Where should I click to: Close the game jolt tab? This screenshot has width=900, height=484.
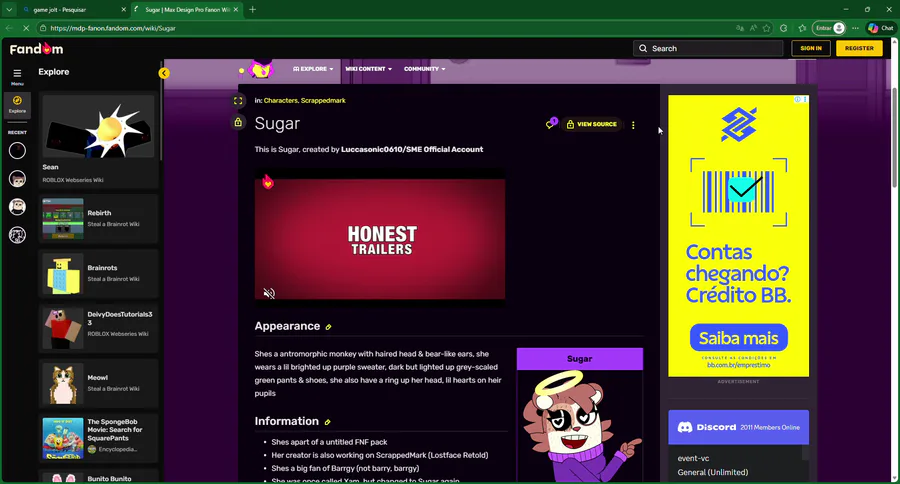click(x=123, y=10)
